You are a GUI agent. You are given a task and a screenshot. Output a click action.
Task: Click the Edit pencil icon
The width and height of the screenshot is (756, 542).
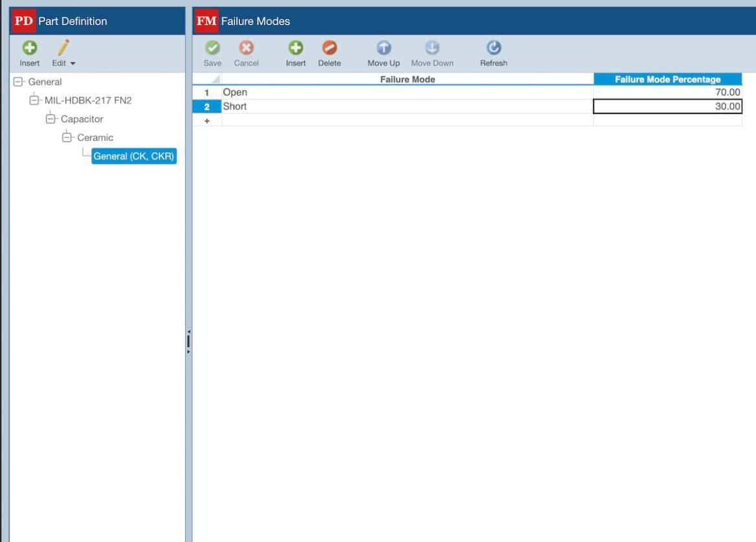tap(62, 46)
